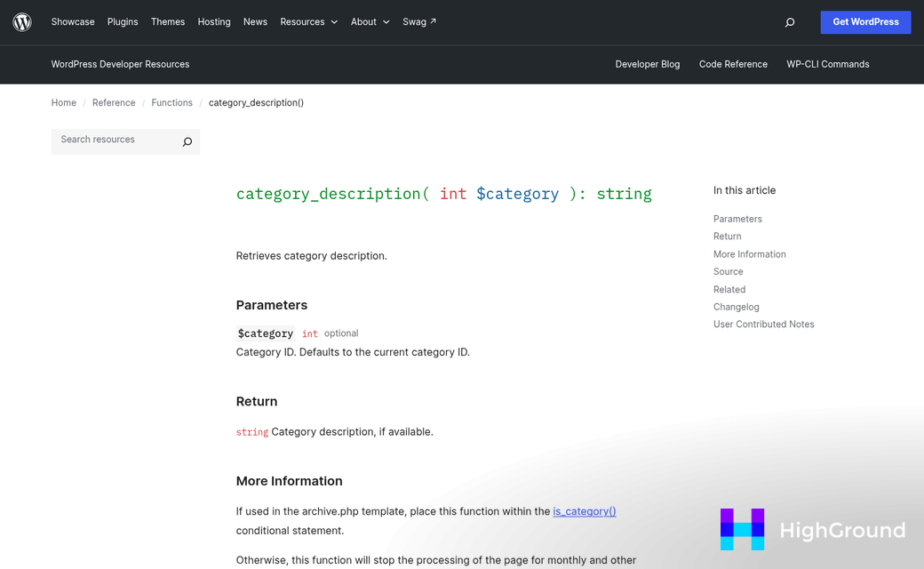Jump to More Information in article contents
Viewport: 924px width, 569px height.
coord(750,254)
